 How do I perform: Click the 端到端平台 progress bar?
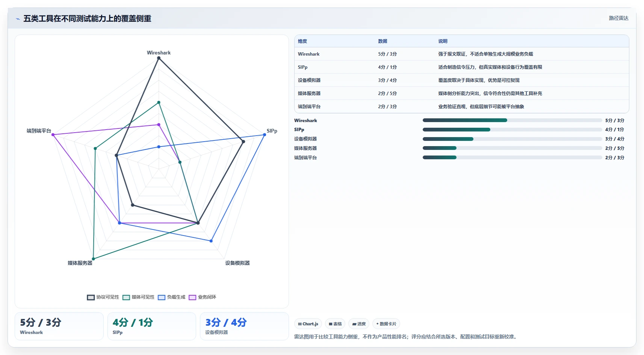[x=512, y=157]
